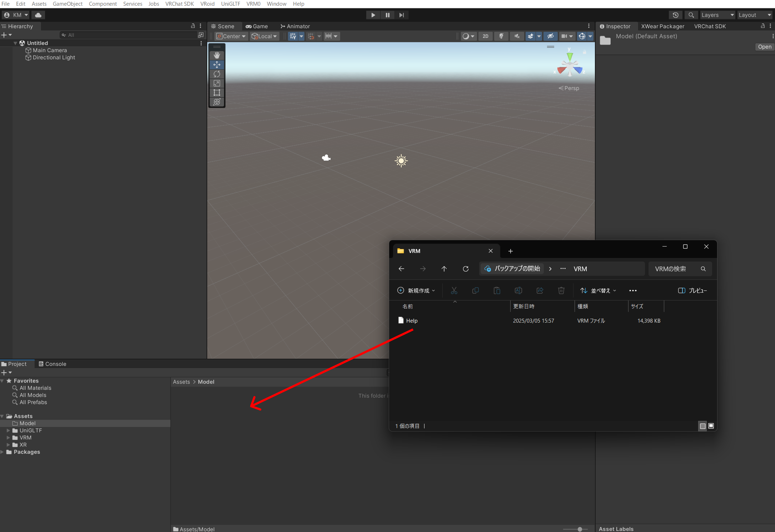Open the Local rotation dropdown
This screenshot has height=532, width=775.
[264, 36]
